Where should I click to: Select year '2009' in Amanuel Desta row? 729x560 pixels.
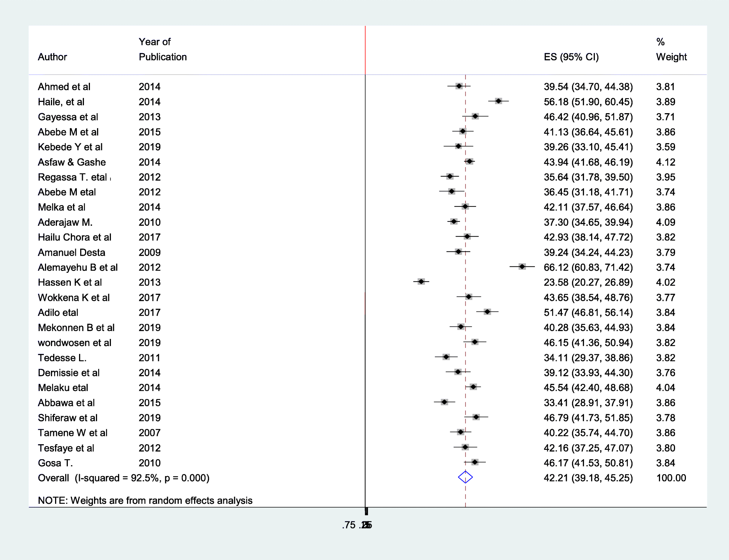coord(149,252)
